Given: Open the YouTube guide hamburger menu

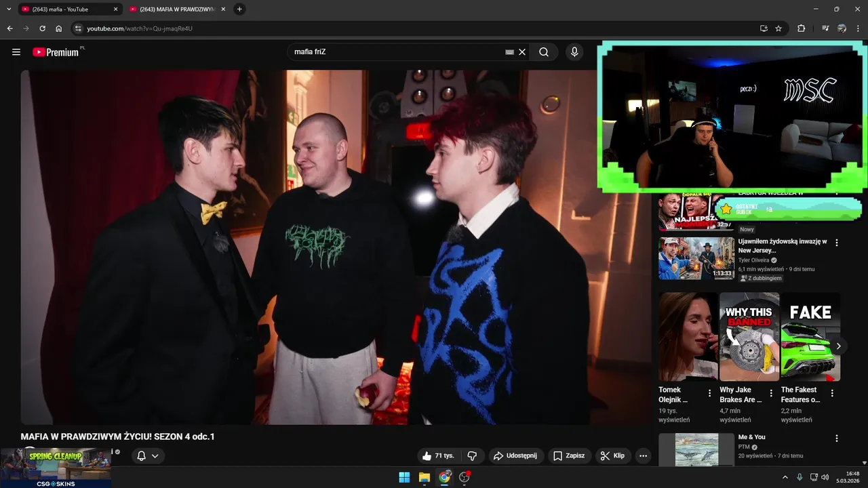Looking at the screenshot, I should point(16,52).
